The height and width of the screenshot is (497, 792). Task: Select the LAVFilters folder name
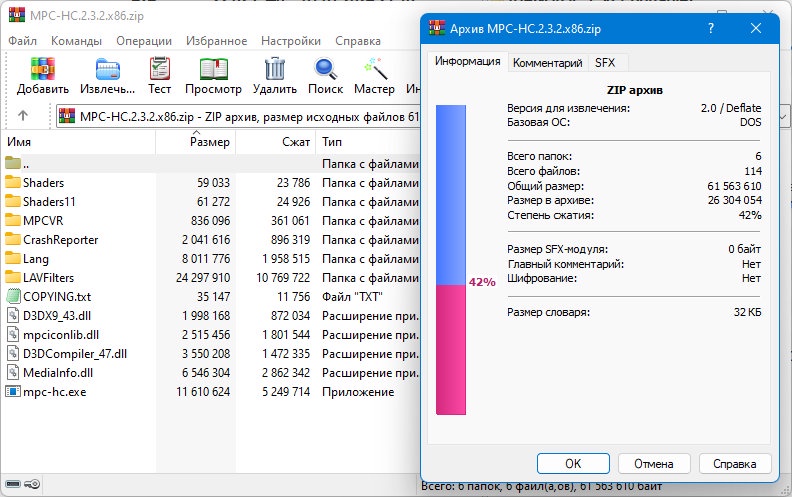tap(48, 277)
